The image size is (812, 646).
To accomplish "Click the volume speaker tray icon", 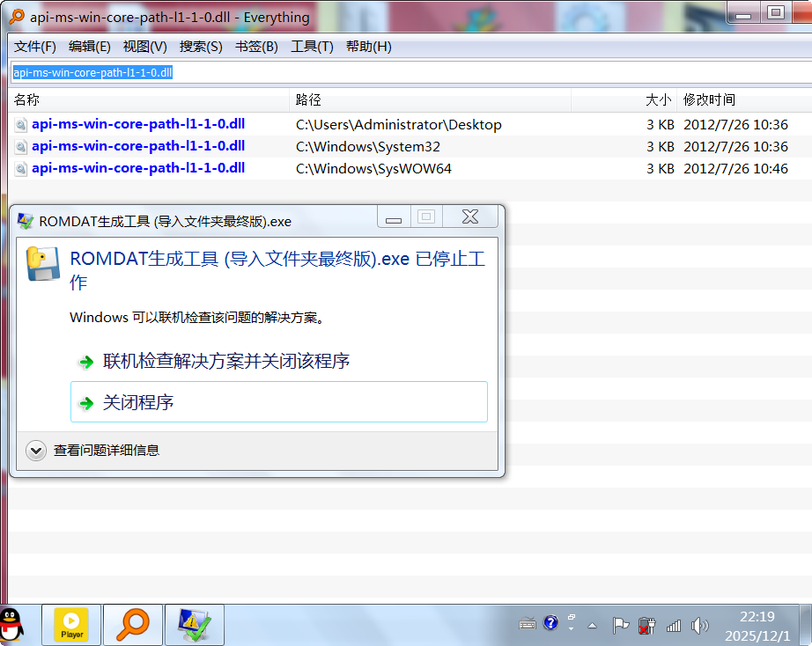I will click(700, 625).
